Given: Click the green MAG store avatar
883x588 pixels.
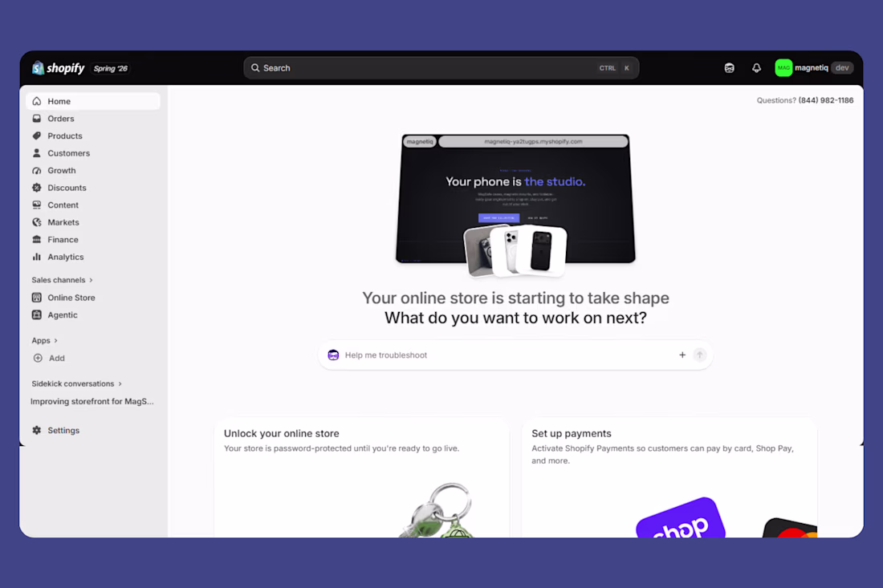Looking at the screenshot, I should (783, 68).
